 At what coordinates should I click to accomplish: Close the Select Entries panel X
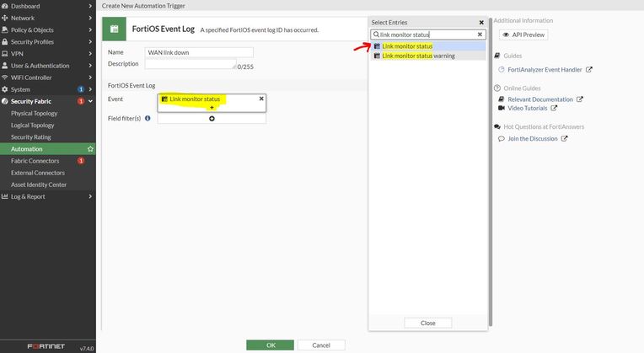(x=481, y=23)
